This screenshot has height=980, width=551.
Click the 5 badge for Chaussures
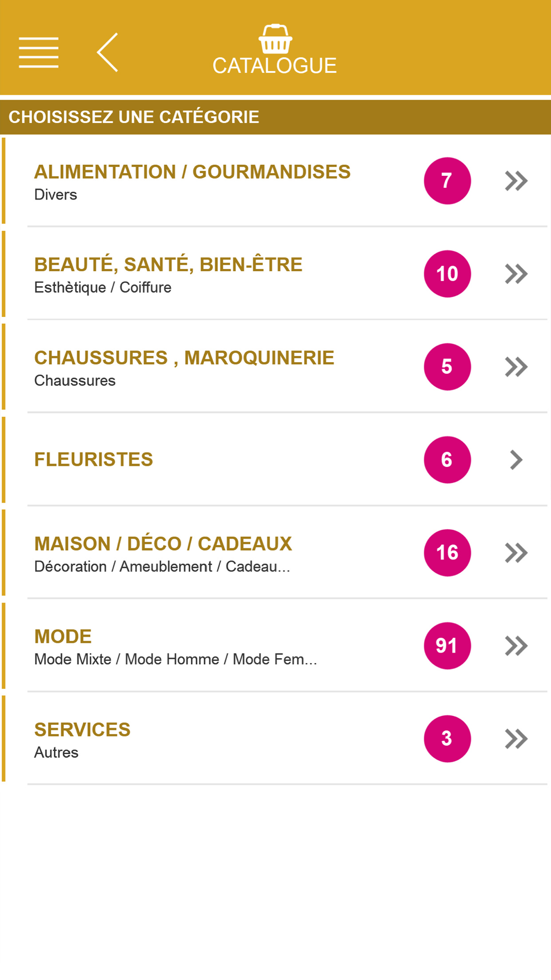click(447, 367)
